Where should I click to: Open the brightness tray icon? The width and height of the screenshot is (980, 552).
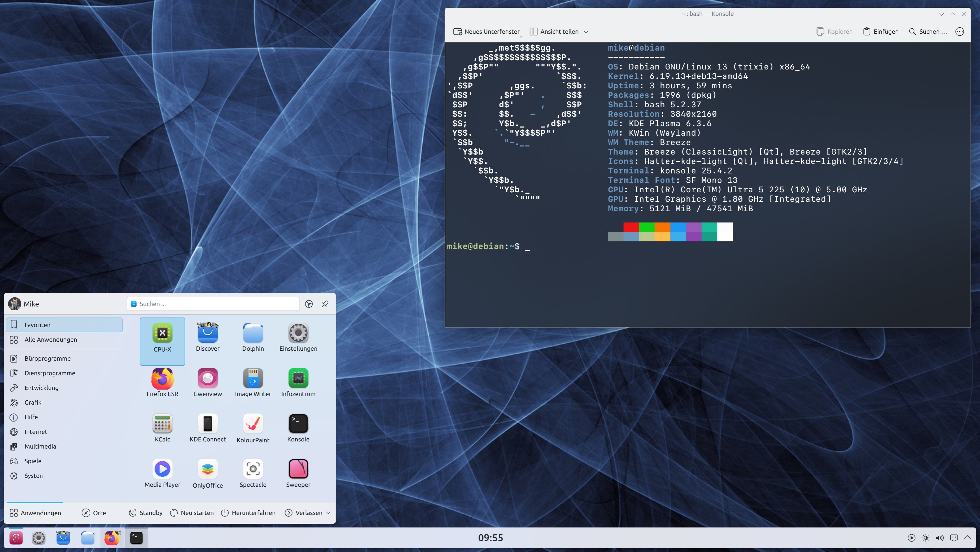click(x=926, y=538)
